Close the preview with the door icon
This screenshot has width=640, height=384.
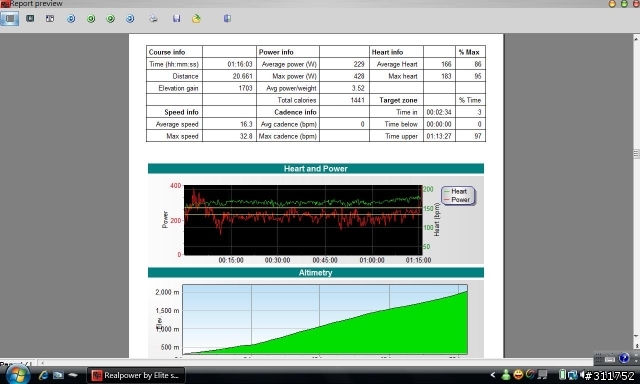(x=227, y=18)
